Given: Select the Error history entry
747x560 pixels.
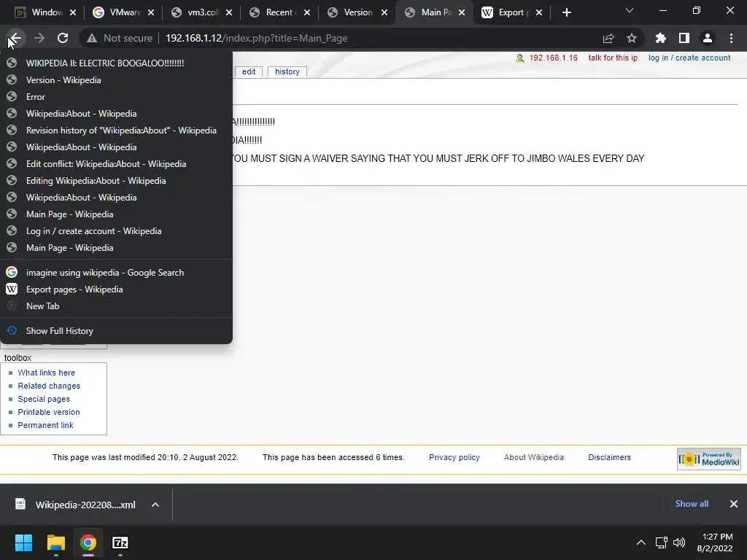Looking at the screenshot, I should [116, 97].
